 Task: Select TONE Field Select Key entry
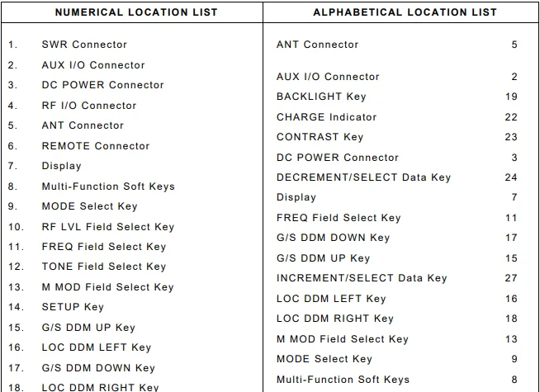pos(104,267)
